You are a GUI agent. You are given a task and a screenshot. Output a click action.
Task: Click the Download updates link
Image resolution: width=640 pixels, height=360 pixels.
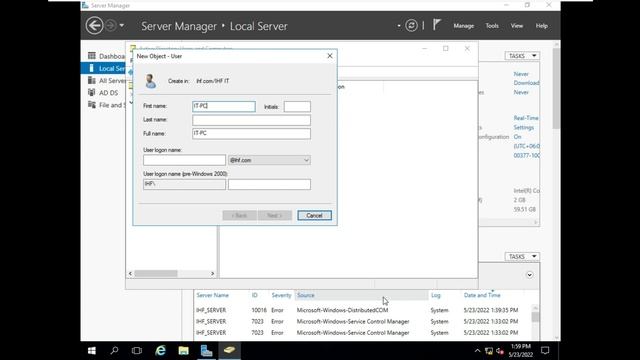526,83
